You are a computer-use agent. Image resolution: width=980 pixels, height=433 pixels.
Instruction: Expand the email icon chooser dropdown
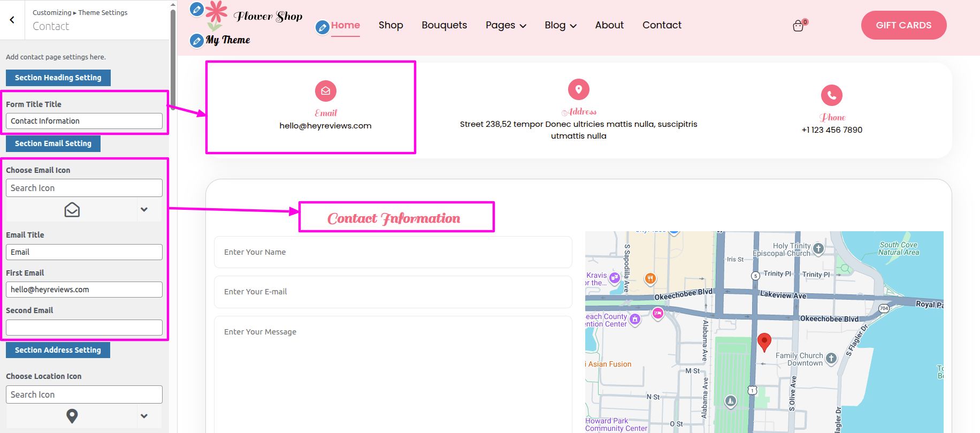pyautogui.click(x=144, y=210)
